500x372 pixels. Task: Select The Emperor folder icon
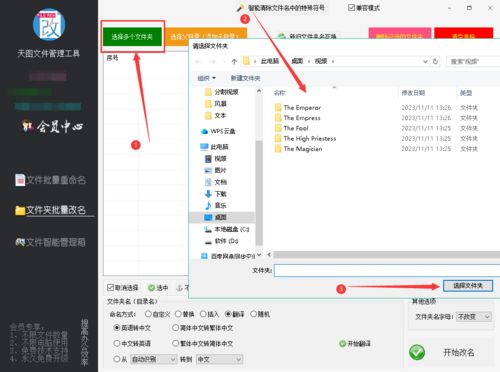278,107
